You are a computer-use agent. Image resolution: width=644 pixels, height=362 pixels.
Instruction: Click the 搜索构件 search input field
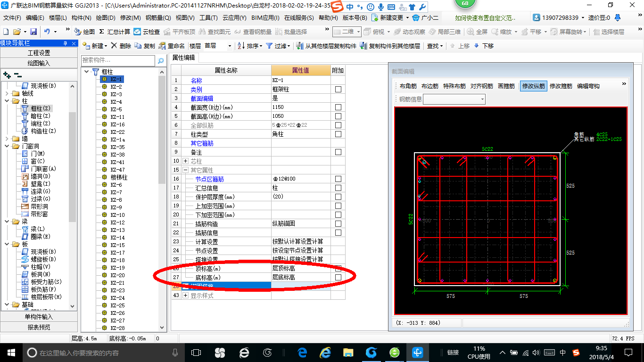[118, 61]
